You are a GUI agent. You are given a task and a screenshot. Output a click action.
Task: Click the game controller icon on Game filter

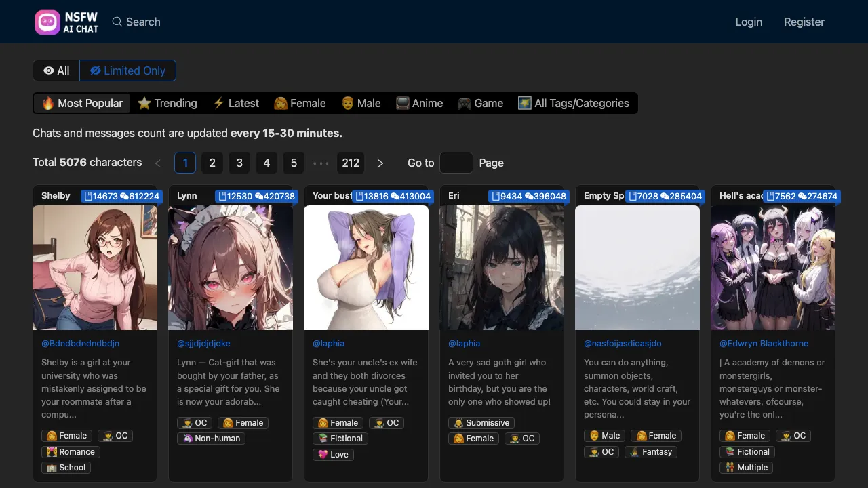464,103
